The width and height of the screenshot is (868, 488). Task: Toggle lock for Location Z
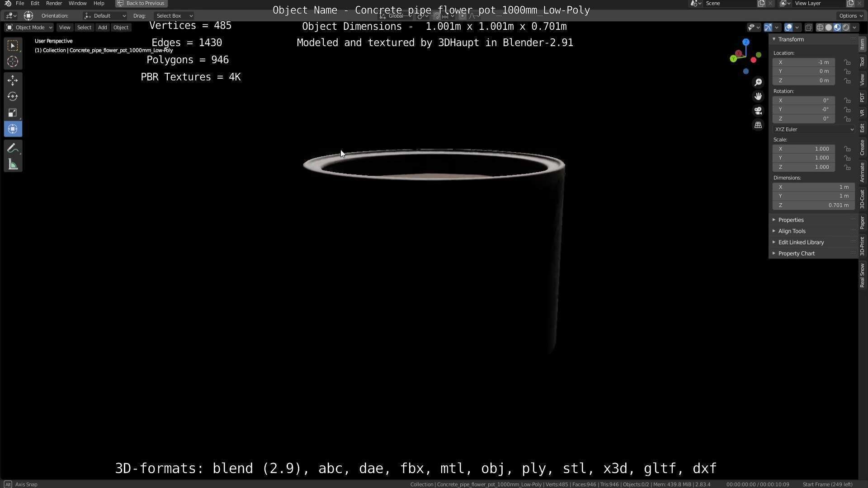tap(847, 81)
